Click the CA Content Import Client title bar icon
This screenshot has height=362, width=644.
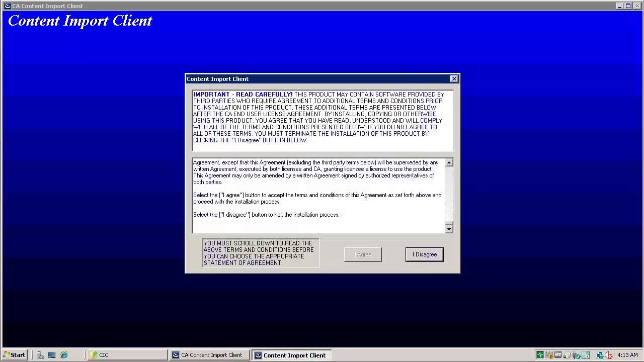pos(7,6)
